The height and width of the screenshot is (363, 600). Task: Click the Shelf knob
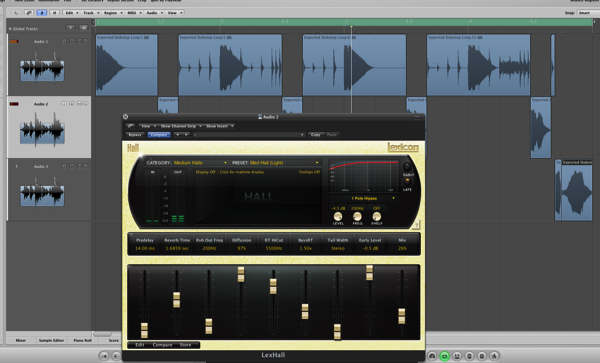[x=377, y=216]
